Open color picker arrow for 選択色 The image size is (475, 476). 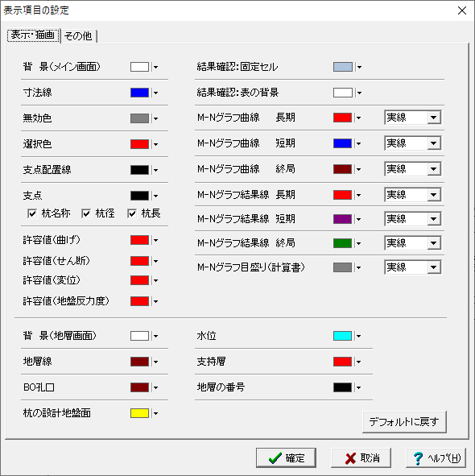click(155, 144)
